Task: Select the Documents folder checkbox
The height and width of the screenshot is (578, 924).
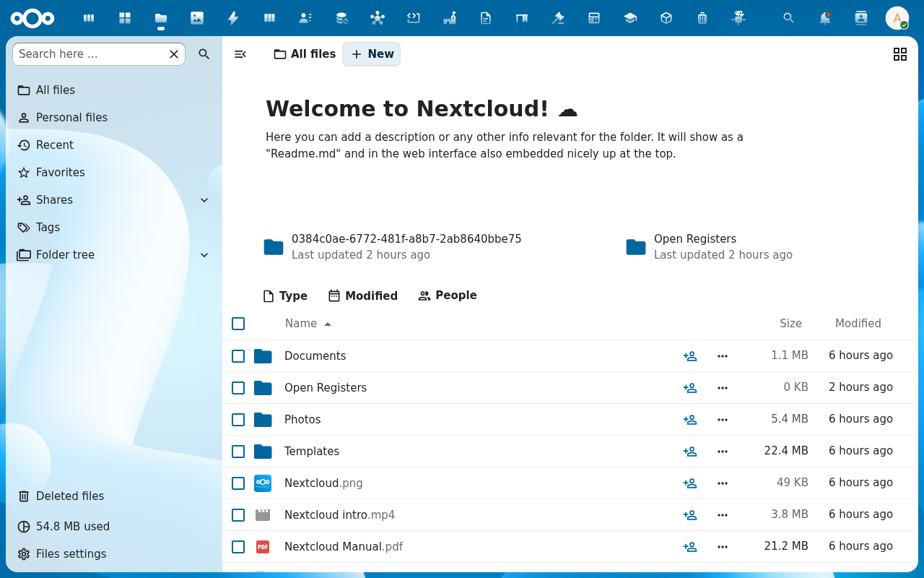Action: tap(238, 356)
